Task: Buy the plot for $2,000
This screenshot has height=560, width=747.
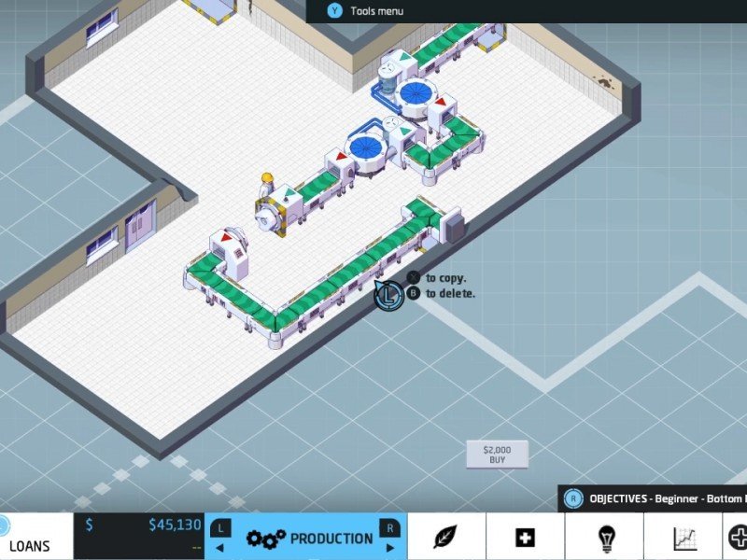Action: [497, 455]
